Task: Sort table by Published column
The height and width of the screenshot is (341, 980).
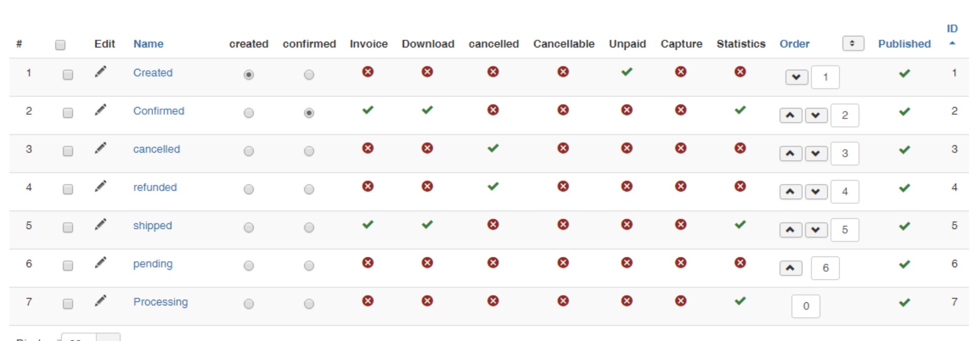Action: [x=904, y=44]
